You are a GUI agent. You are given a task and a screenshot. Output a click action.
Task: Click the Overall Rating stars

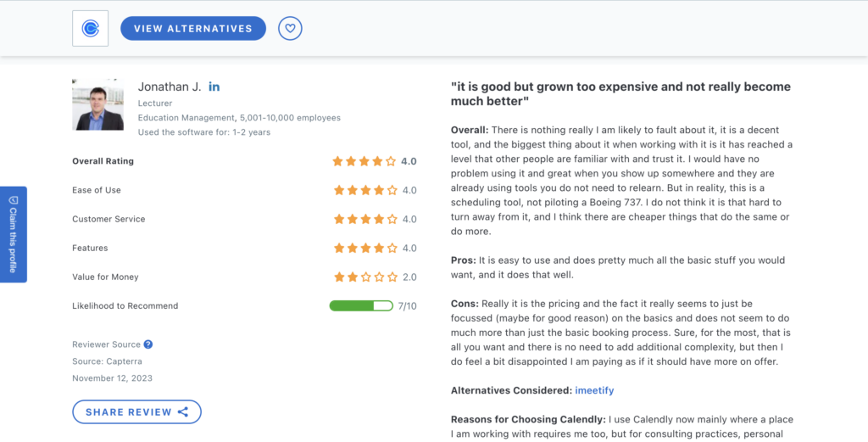coord(364,161)
